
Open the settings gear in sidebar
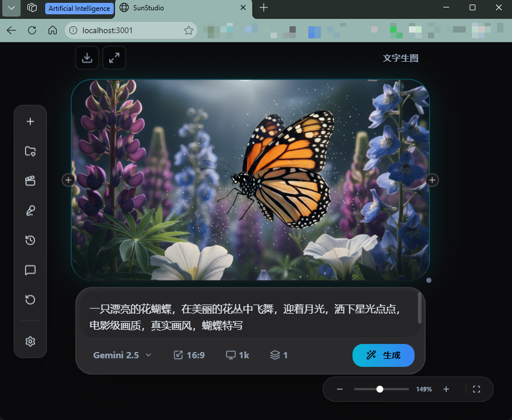pyautogui.click(x=30, y=341)
